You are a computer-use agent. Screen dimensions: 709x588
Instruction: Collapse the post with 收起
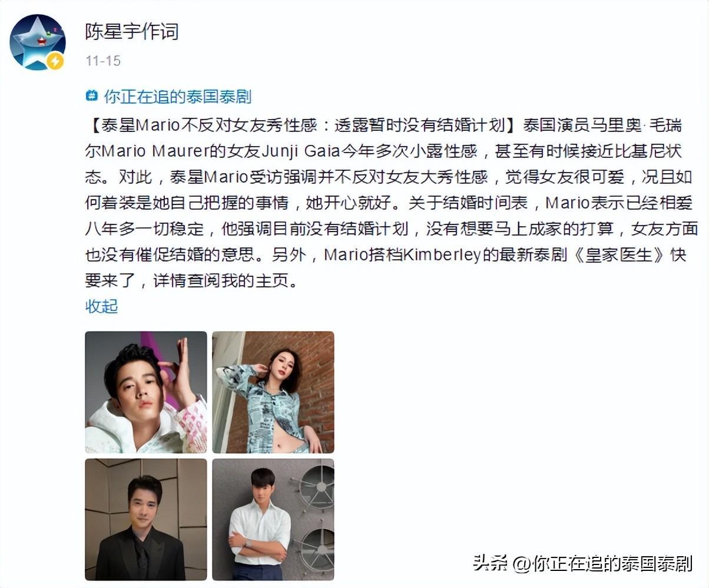coord(102,306)
